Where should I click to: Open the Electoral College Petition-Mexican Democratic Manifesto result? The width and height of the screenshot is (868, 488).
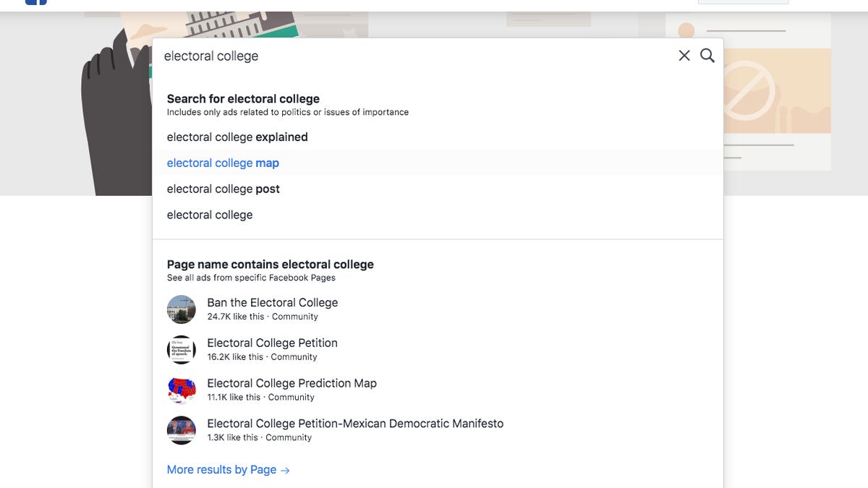tap(354, 424)
